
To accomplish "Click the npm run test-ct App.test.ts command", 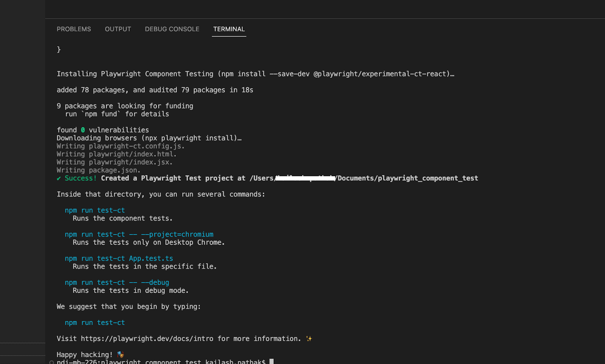I will click(119, 258).
